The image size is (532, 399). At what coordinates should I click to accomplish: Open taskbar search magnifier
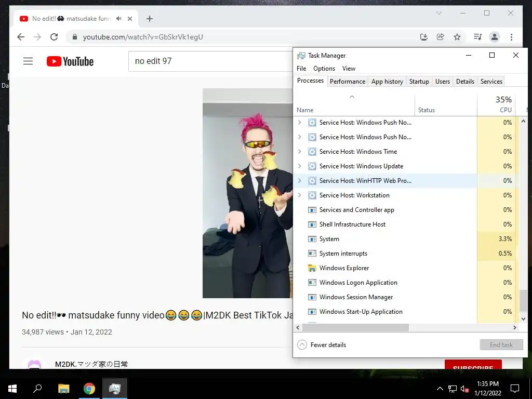[37, 389]
